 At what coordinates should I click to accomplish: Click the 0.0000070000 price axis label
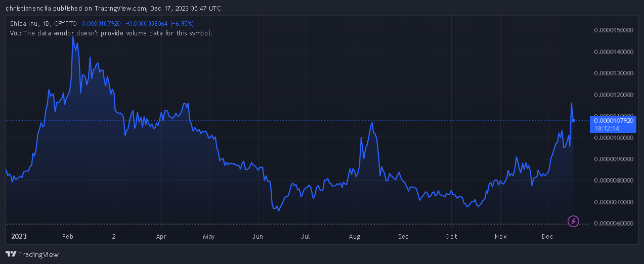click(613, 202)
